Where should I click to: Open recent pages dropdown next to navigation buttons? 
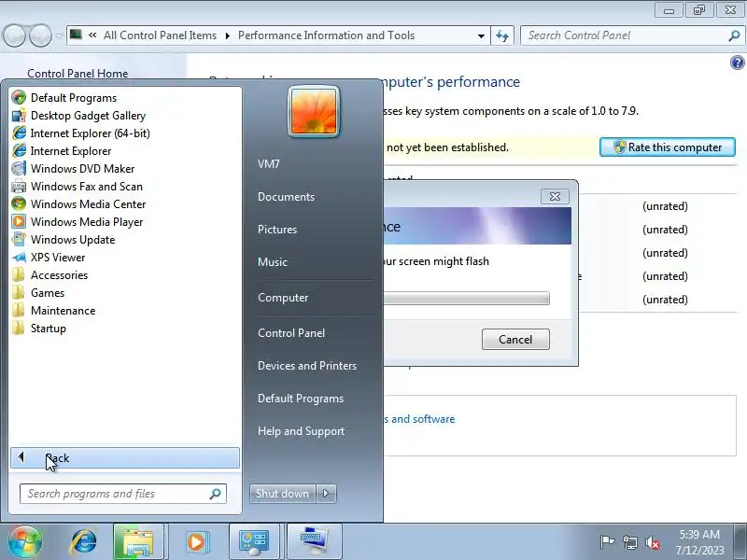click(60, 35)
